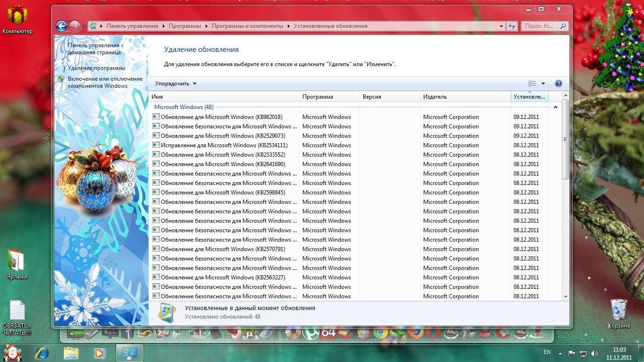
Task: Click Панель управления in the breadcrumb
Action: pyautogui.click(x=132, y=26)
